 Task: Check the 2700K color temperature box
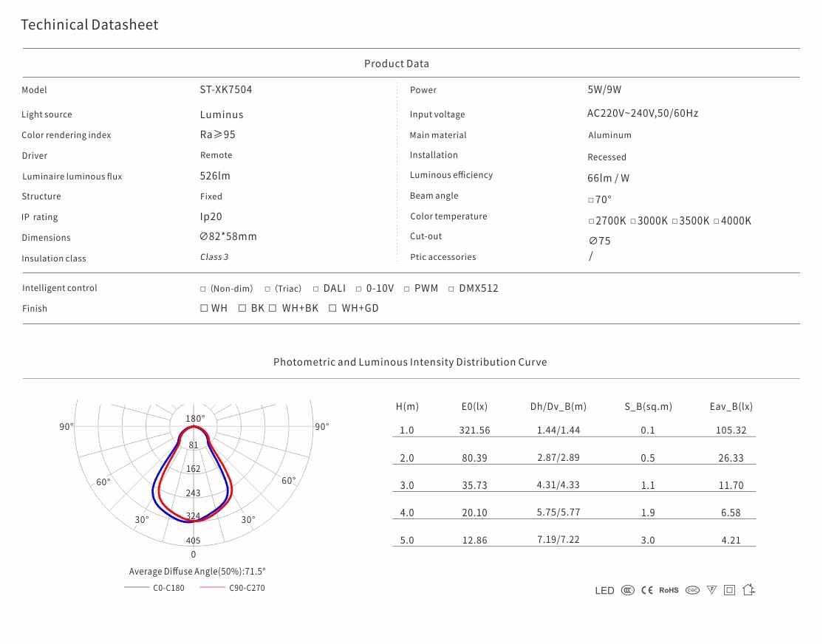[591, 221]
